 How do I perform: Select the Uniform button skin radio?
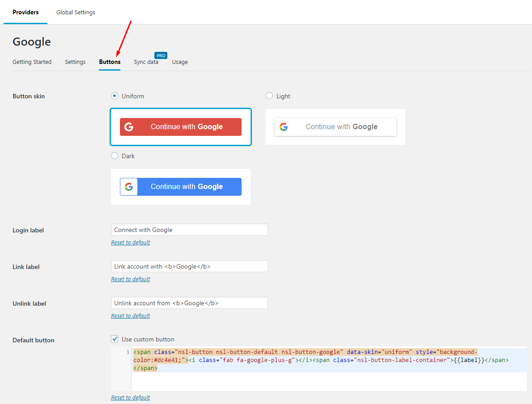[115, 96]
